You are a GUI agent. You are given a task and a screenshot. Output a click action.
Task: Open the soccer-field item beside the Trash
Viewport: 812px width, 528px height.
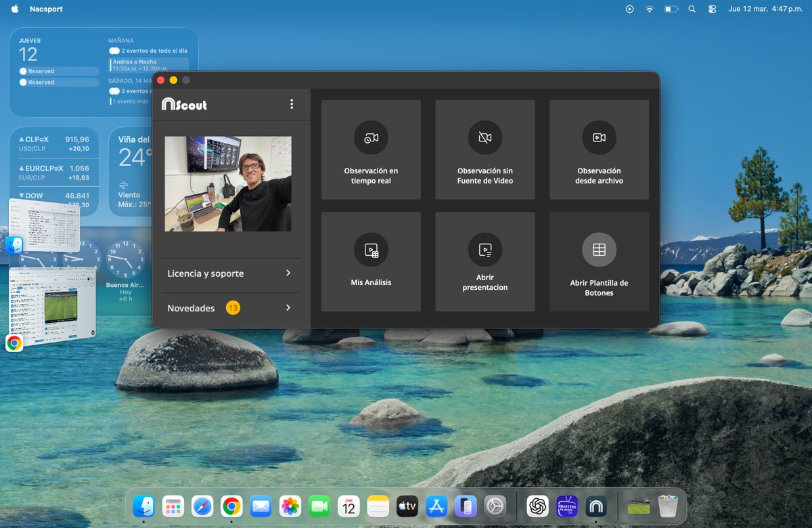point(639,506)
